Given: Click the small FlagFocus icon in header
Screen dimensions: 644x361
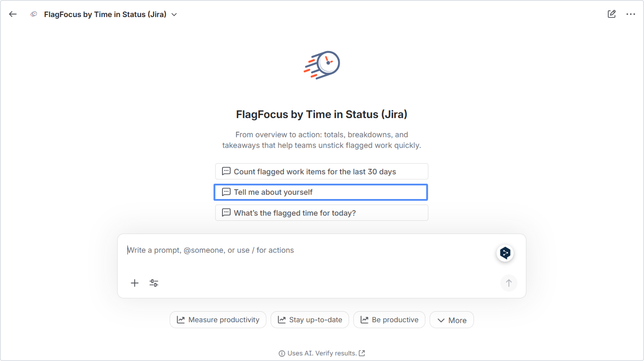Looking at the screenshot, I should coord(34,14).
